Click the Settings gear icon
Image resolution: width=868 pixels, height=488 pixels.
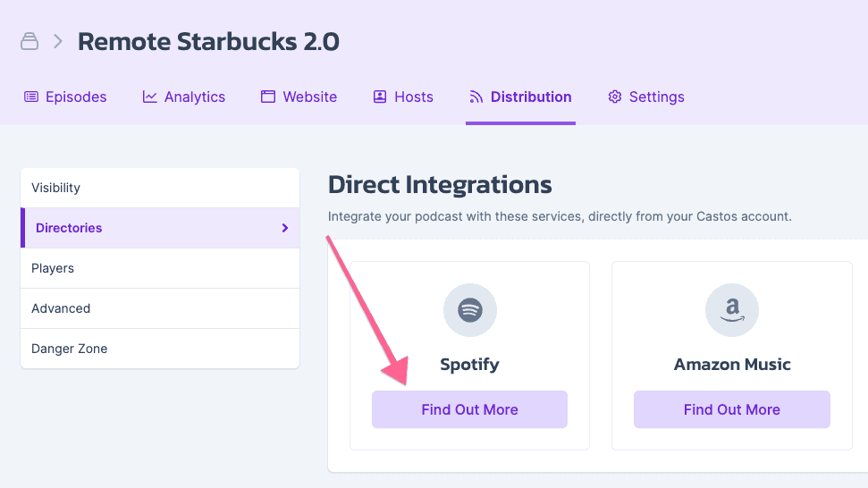click(614, 97)
